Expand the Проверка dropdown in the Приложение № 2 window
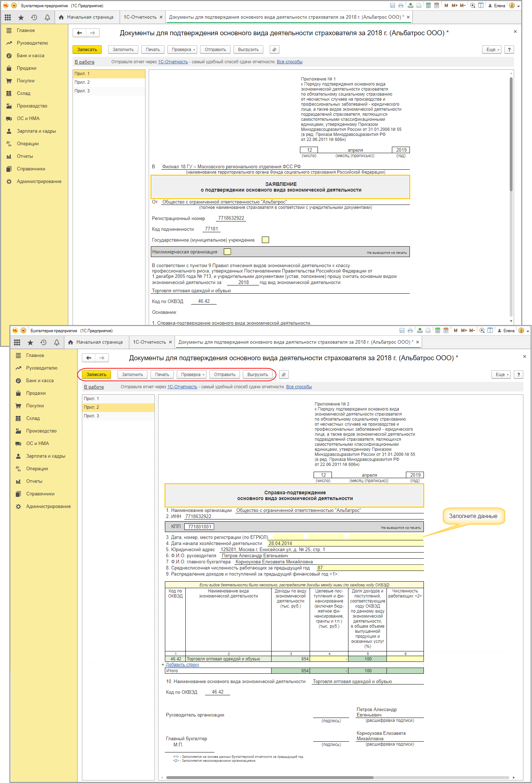The width and height of the screenshot is (532, 783). click(x=193, y=375)
